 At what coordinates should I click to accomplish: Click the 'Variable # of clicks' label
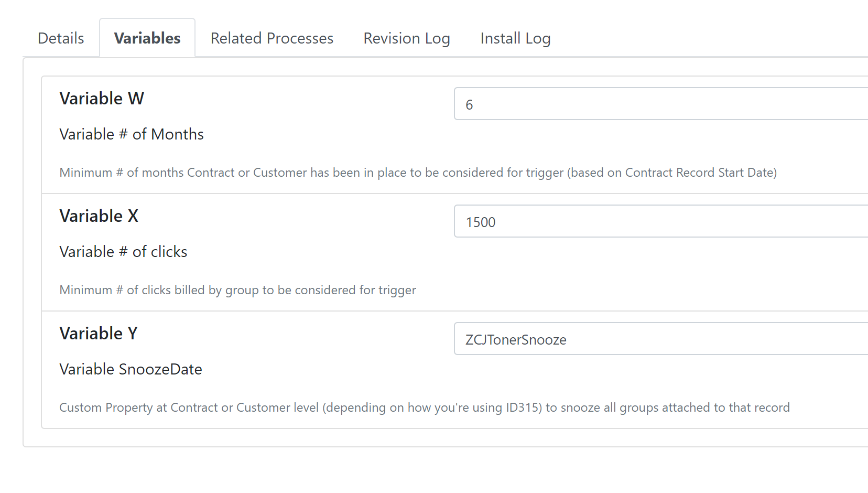(x=123, y=252)
